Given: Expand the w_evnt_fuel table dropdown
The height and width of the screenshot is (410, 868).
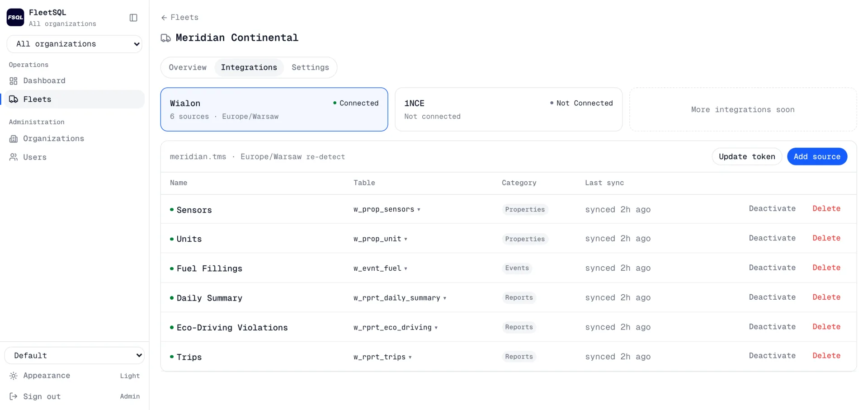Looking at the screenshot, I should (x=406, y=269).
